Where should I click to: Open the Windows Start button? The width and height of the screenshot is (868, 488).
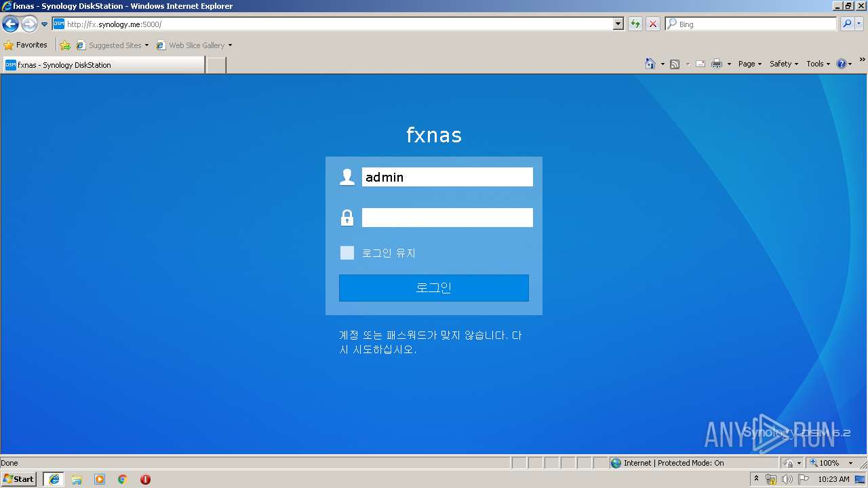tap(19, 479)
